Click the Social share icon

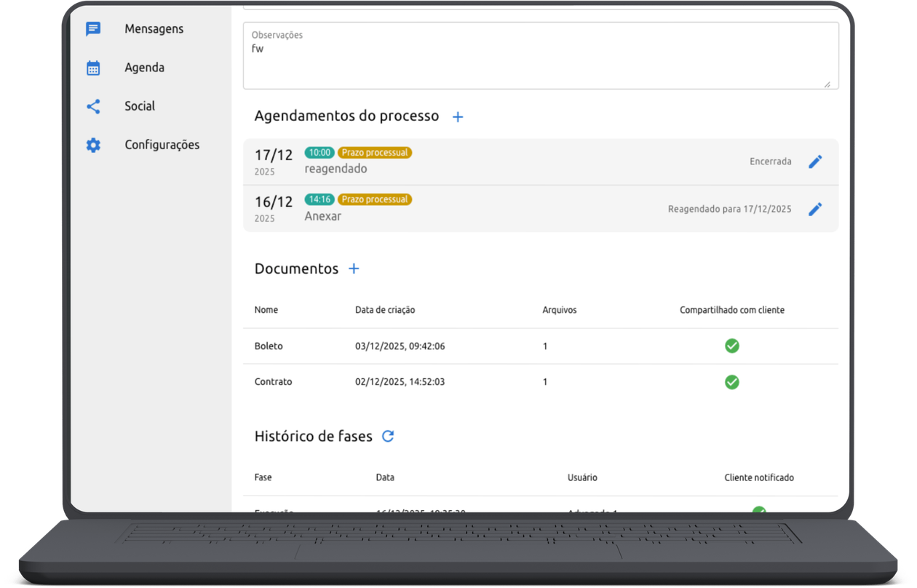point(93,106)
